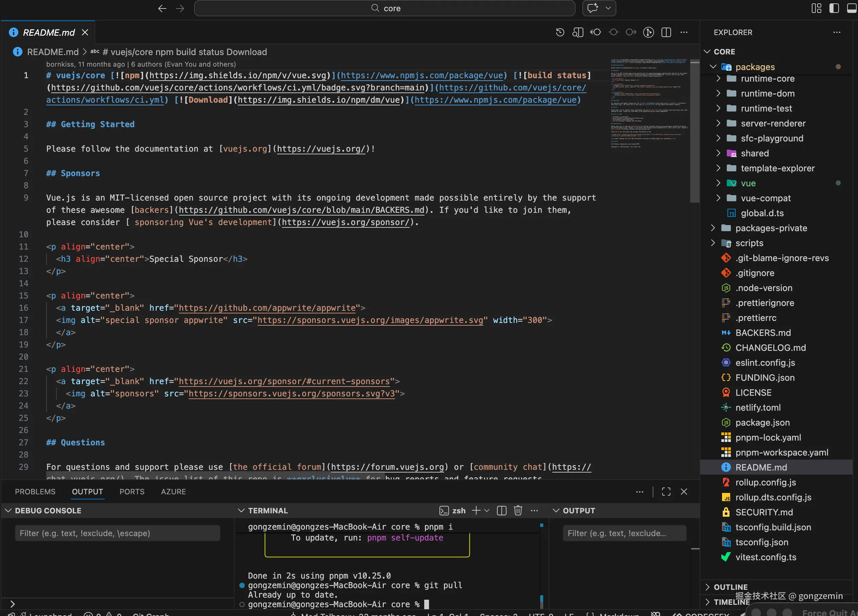This screenshot has width=858, height=616.
Task: Click the previous change arrow icon
Action: coord(596,32)
